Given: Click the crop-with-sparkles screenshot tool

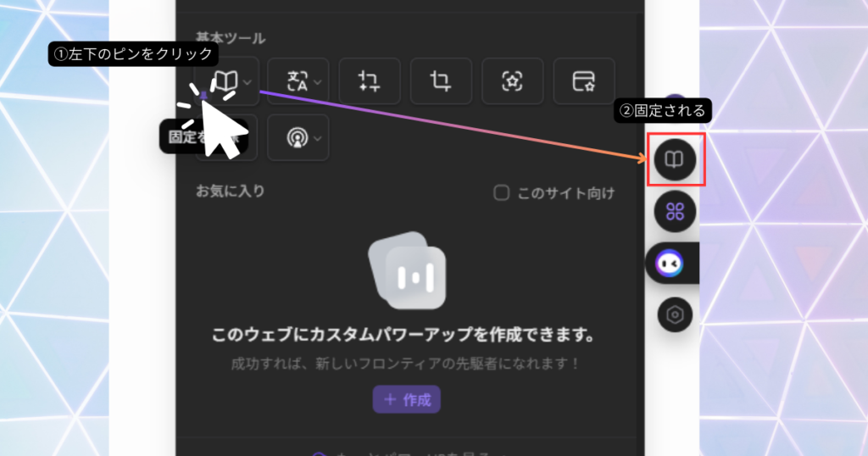Looking at the screenshot, I should click(369, 81).
